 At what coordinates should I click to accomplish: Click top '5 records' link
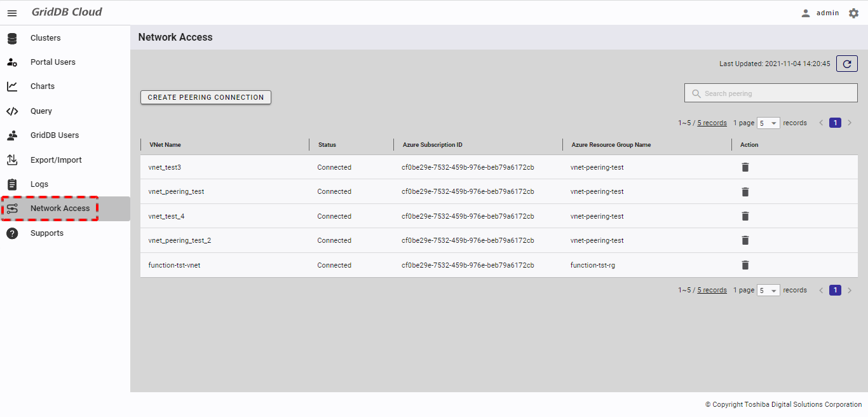tap(712, 123)
